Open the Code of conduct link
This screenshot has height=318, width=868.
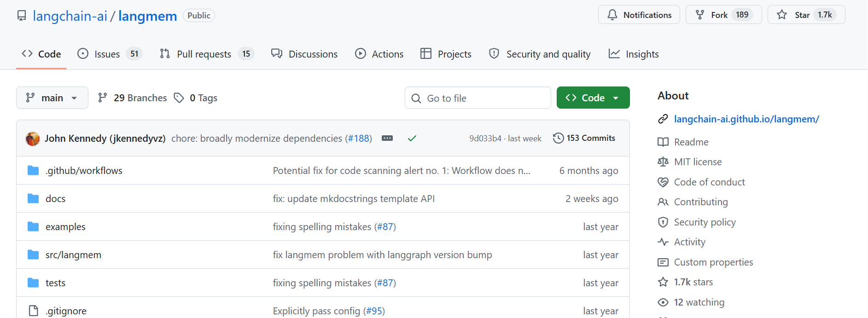[701, 182]
